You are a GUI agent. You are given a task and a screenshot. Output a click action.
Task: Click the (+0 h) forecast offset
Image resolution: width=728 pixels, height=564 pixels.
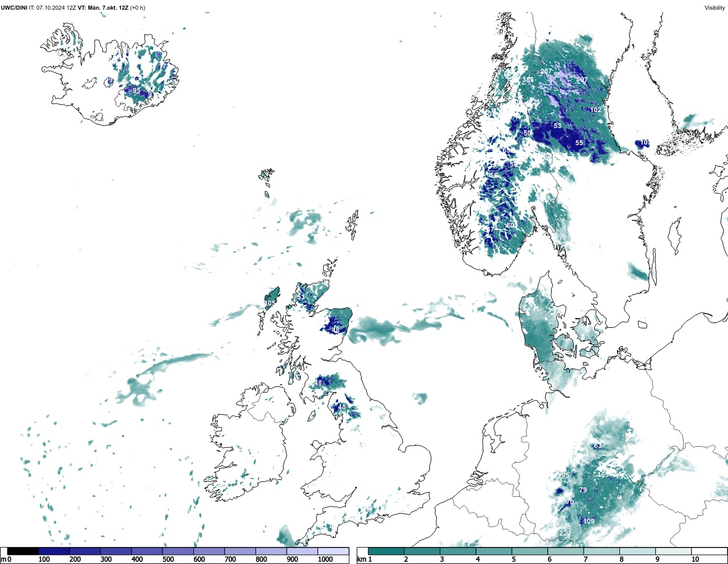tap(138, 8)
